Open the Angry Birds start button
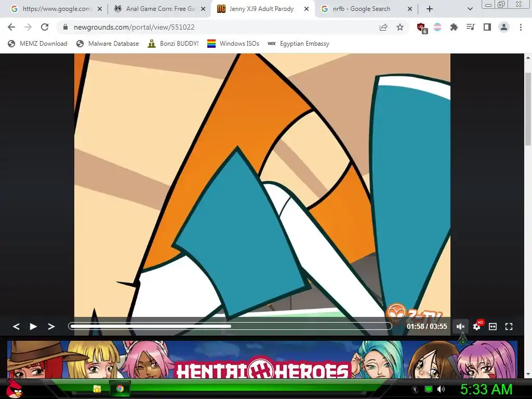Image resolution: width=532 pixels, height=399 pixels. (x=15, y=389)
